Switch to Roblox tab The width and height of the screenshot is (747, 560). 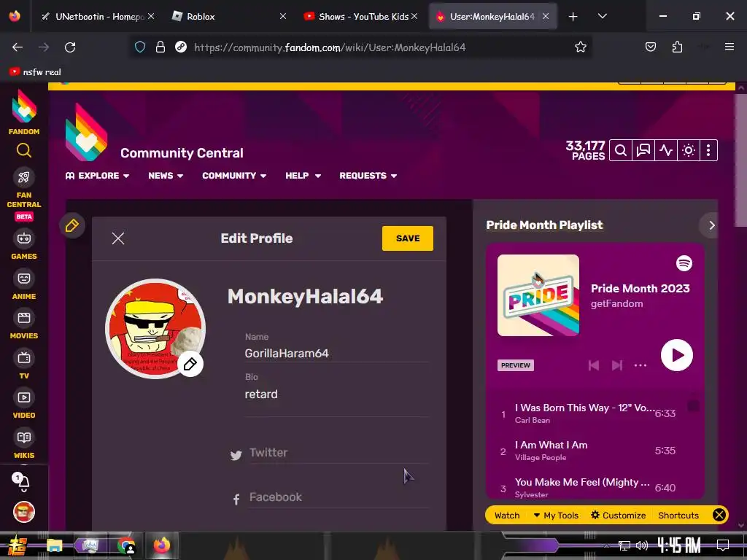[229, 16]
